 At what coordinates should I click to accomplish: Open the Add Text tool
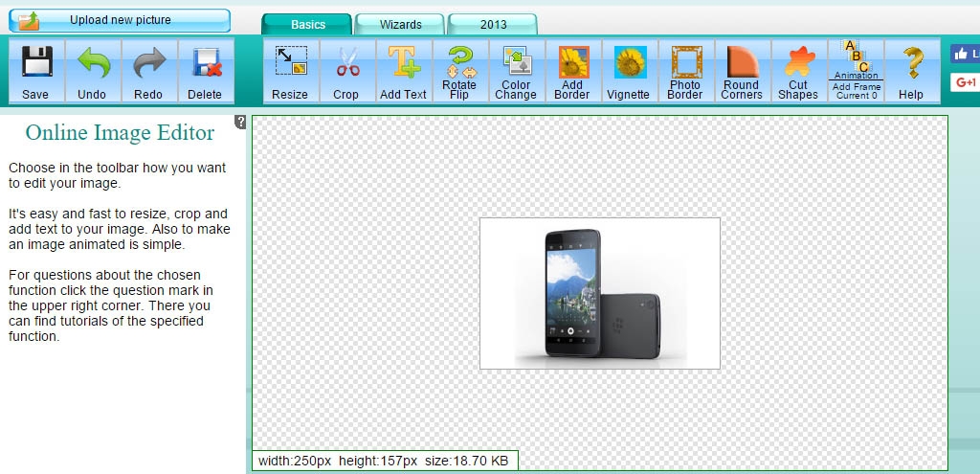coord(403,71)
